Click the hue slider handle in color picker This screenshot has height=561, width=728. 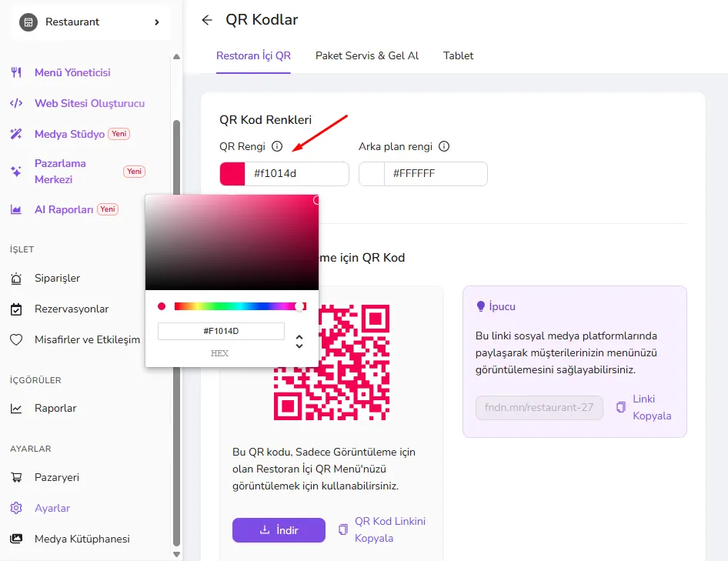pyautogui.click(x=300, y=306)
